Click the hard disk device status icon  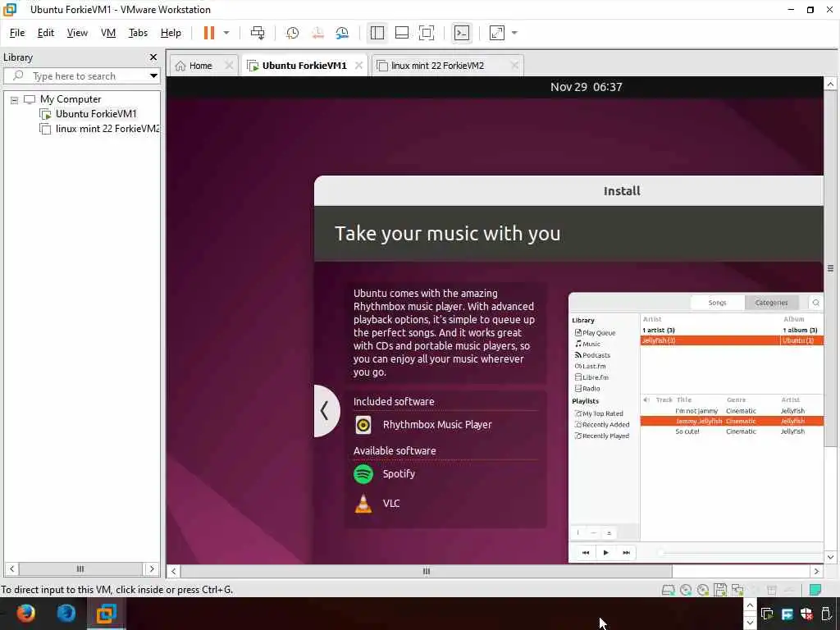[668, 590]
